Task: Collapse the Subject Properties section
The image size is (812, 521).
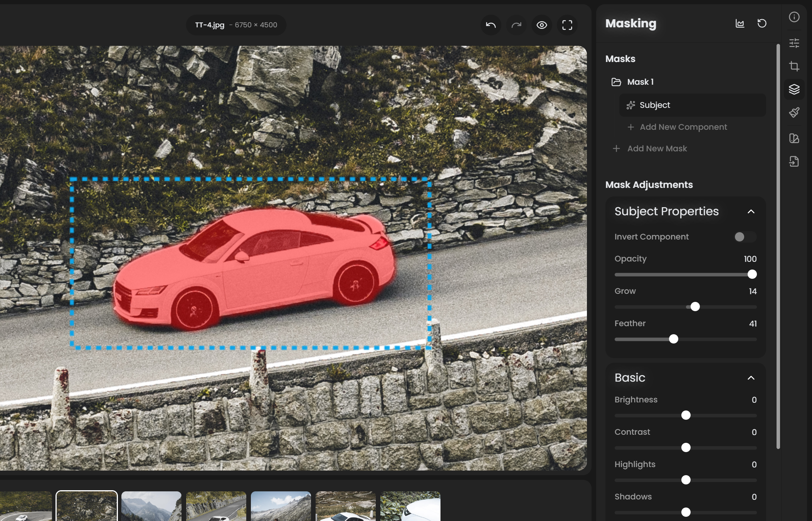Action: click(x=751, y=211)
